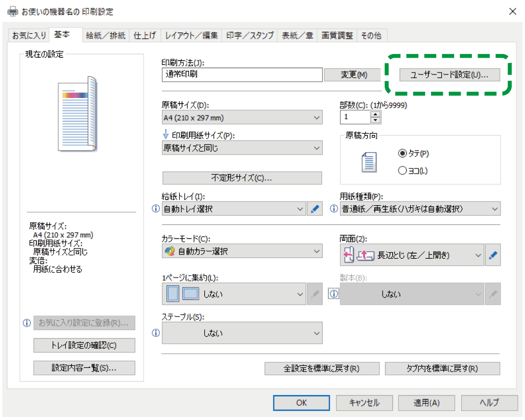The image size is (525, 420).
Task: Increase the 部数 copies count with up arrow
Action: point(376,114)
